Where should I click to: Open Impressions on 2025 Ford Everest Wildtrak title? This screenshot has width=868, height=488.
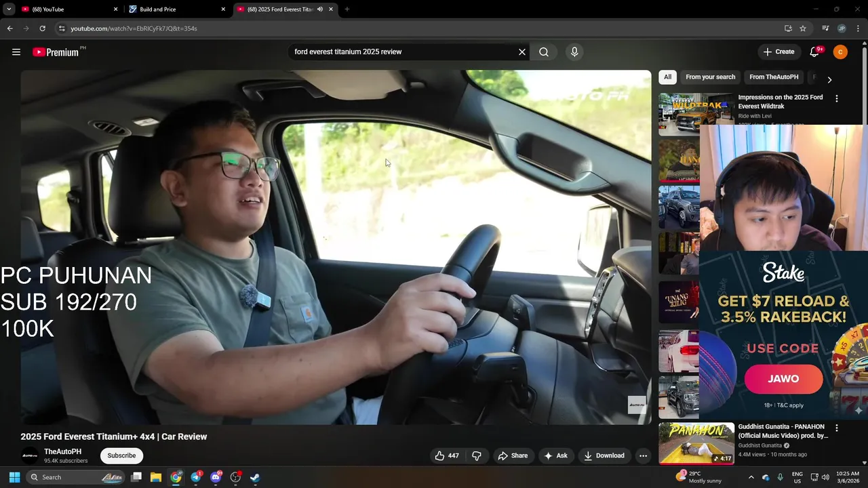coord(781,102)
